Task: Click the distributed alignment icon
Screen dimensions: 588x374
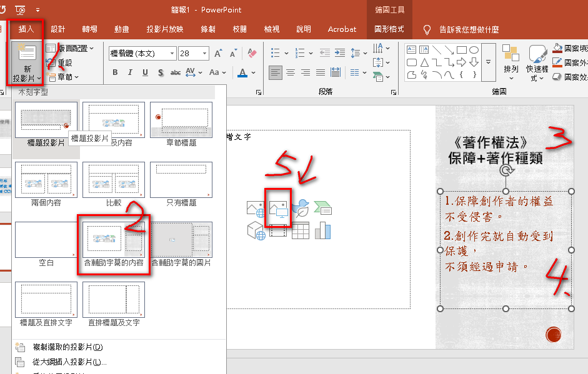Action: pyautogui.click(x=336, y=72)
